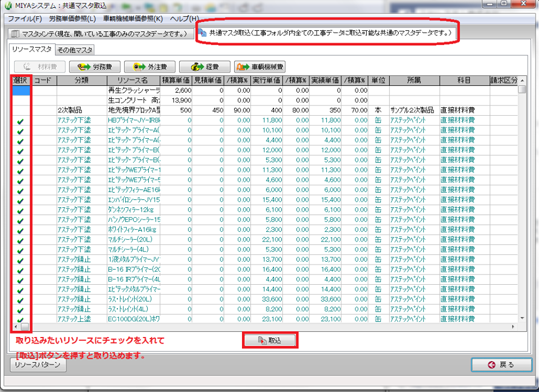This screenshot has height=392, width=539.
Task: Click the 戻る back button
Action: 501,365
